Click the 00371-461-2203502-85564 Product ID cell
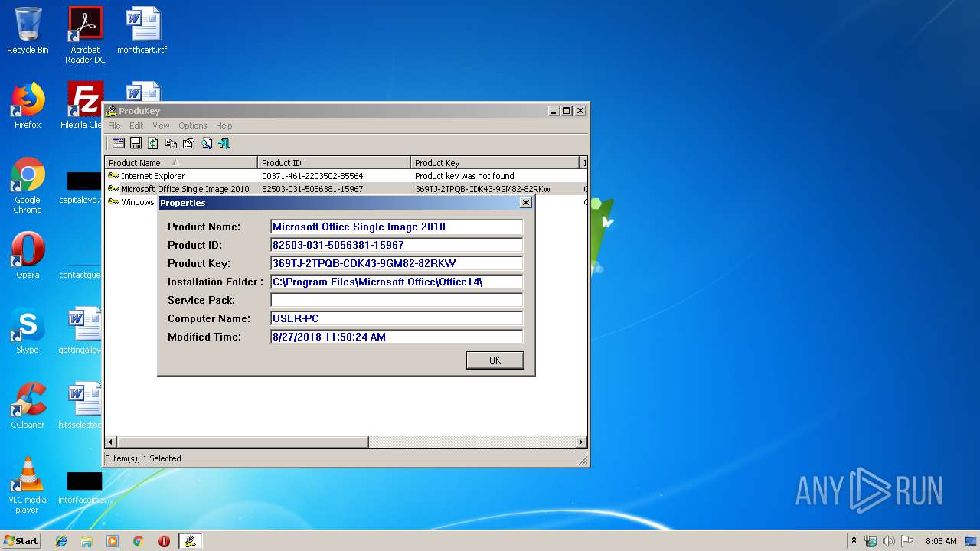The width and height of the screenshot is (980, 551). (x=312, y=176)
